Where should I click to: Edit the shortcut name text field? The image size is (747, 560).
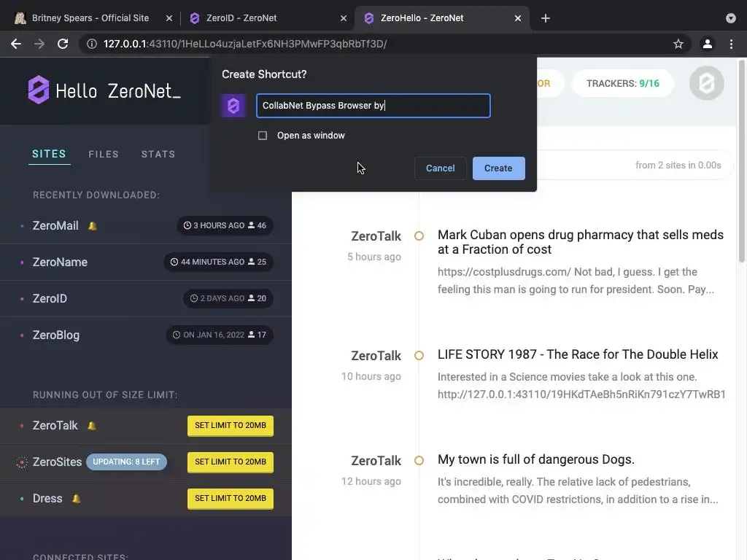(373, 106)
